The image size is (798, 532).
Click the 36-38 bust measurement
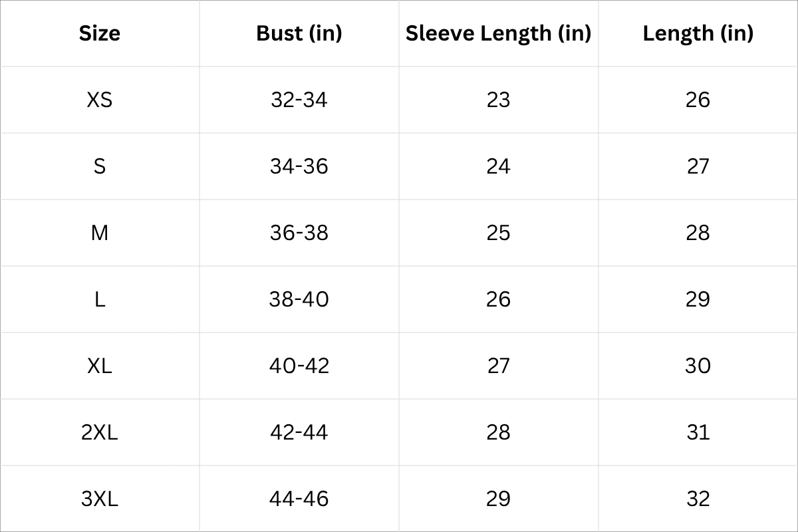click(x=299, y=233)
